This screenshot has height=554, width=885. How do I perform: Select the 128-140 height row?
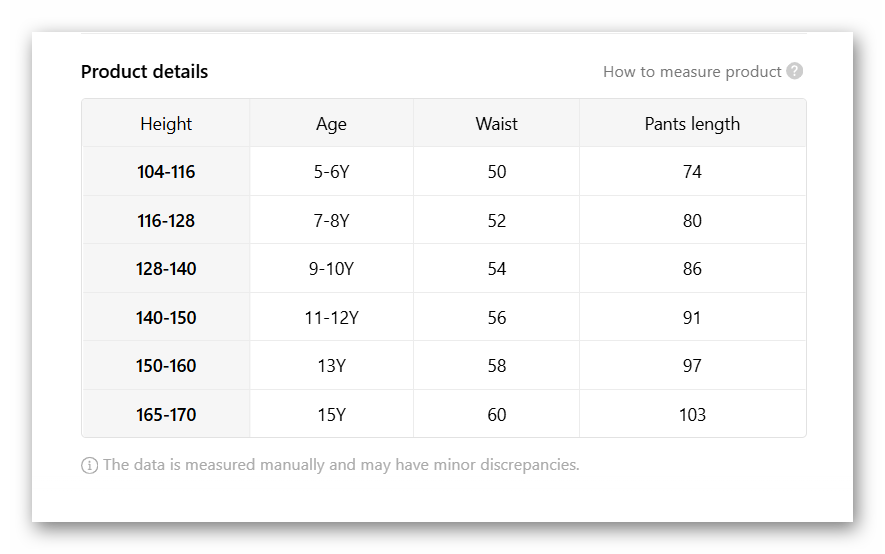click(x=166, y=269)
